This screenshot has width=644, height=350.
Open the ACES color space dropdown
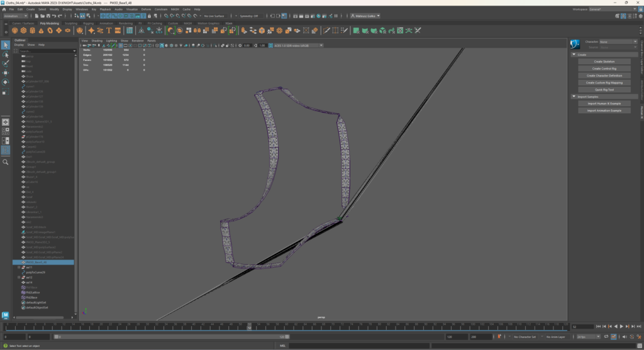[297, 45]
